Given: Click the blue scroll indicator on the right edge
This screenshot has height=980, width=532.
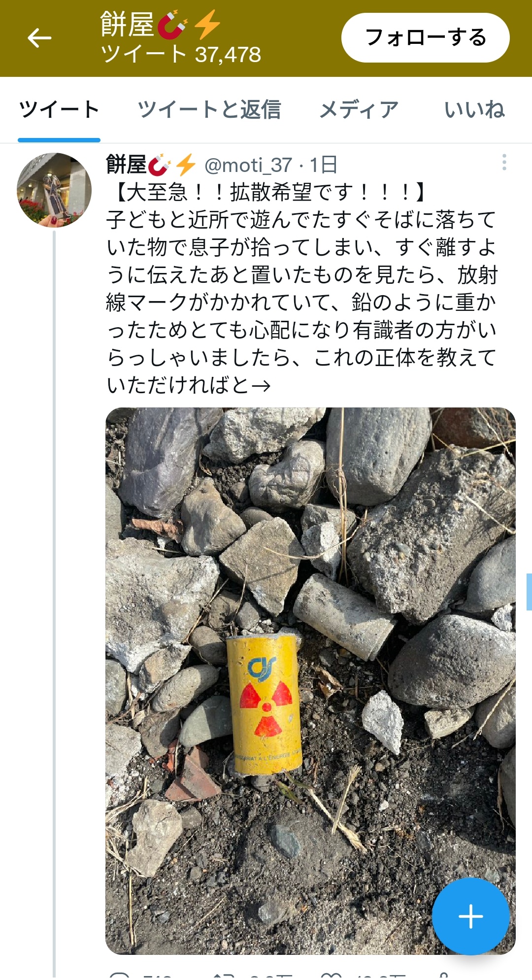Looking at the screenshot, I should [x=529, y=592].
